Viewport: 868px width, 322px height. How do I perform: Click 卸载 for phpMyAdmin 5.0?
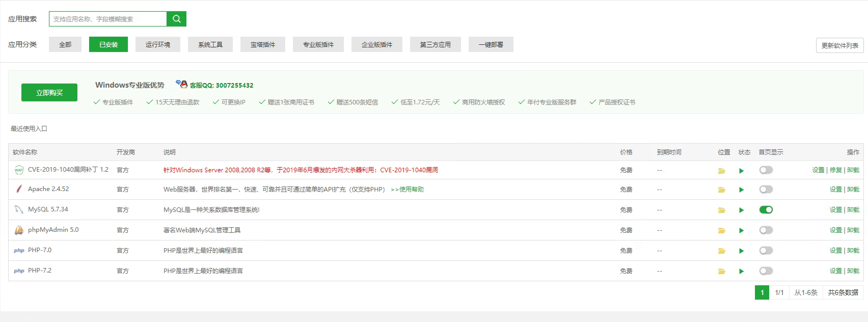(x=853, y=230)
